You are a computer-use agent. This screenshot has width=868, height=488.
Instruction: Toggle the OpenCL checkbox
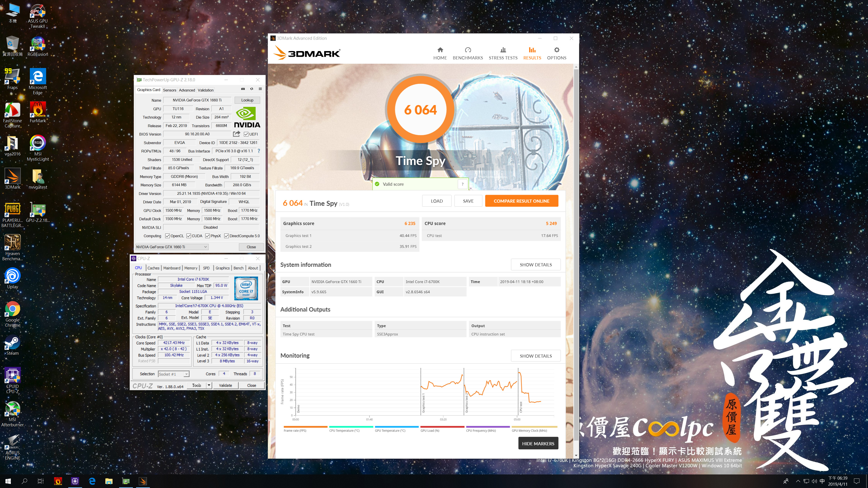tap(167, 236)
